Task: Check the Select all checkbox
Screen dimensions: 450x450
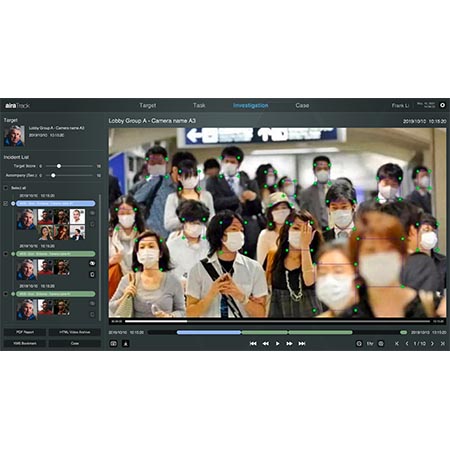Action: point(5,188)
